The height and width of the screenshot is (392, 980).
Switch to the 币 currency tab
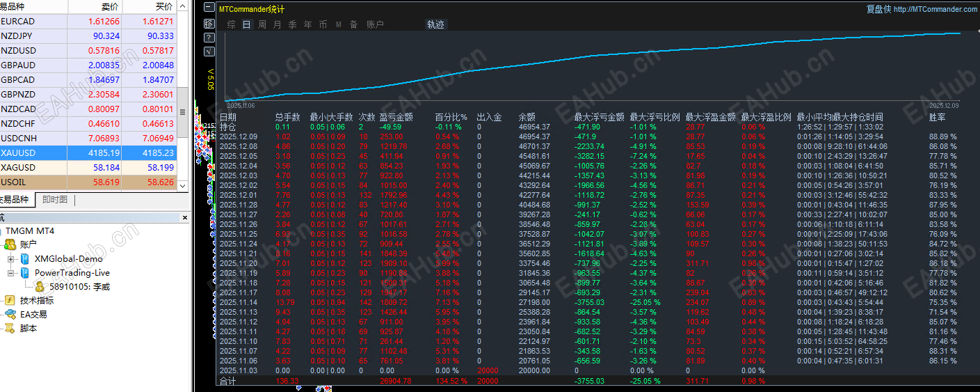[x=323, y=24]
